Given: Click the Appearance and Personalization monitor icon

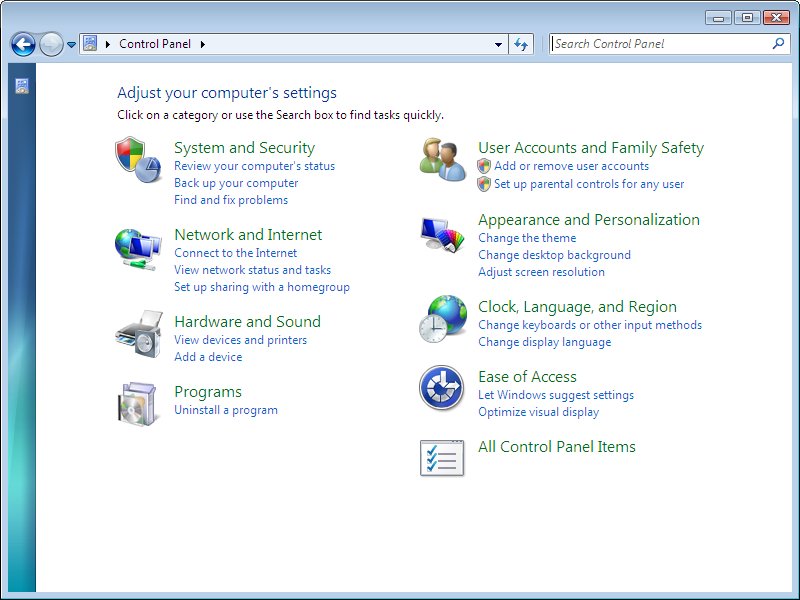Looking at the screenshot, I should pos(442,235).
